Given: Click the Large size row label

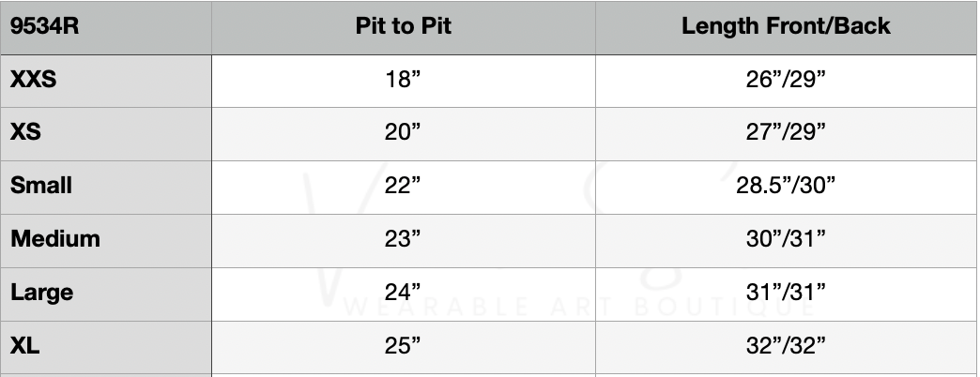Looking at the screenshot, I should pos(42,293).
